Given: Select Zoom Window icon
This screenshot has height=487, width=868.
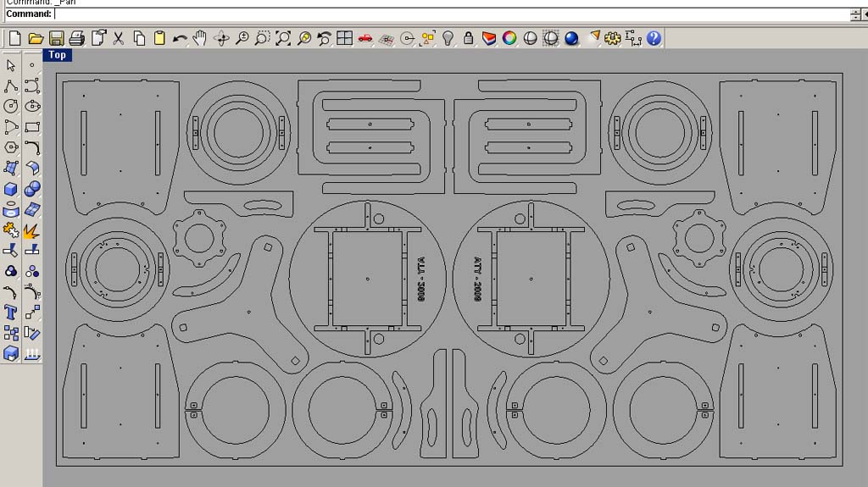Looking at the screenshot, I should pos(263,38).
